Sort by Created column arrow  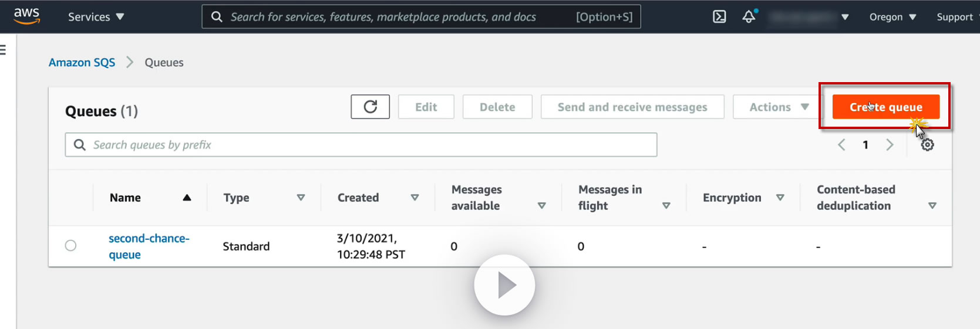click(x=415, y=198)
